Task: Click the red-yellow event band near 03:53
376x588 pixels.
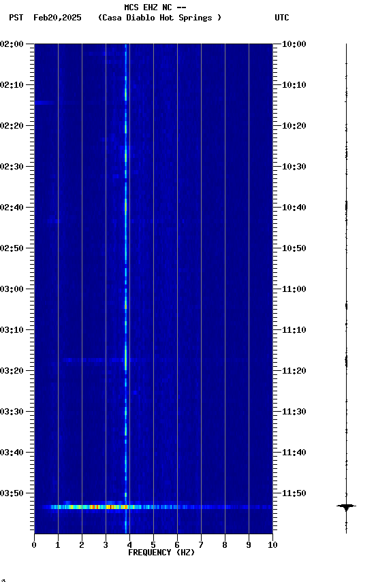Action: click(x=157, y=507)
